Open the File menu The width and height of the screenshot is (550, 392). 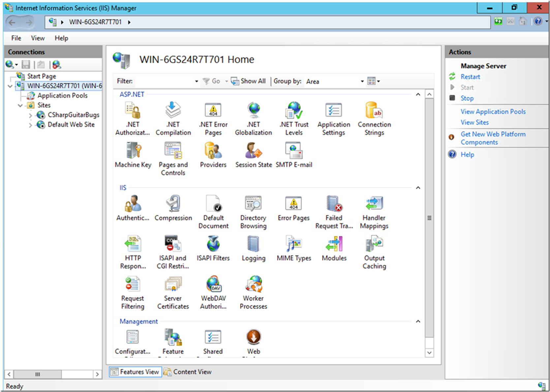[16, 38]
